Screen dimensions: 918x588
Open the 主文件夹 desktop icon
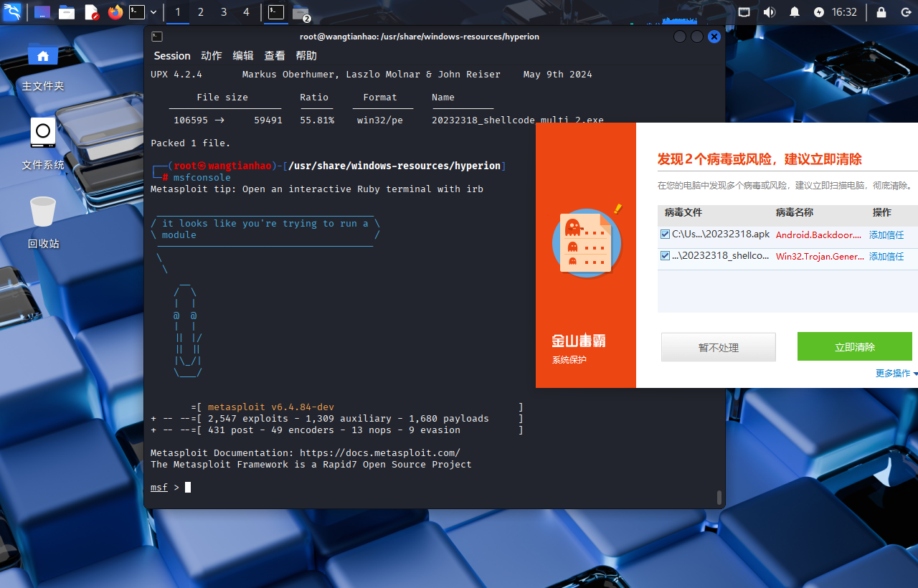click(x=43, y=67)
